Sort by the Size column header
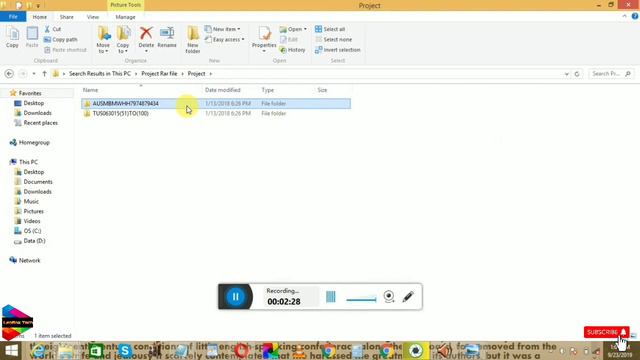The width and height of the screenshot is (640, 360). (332, 90)
